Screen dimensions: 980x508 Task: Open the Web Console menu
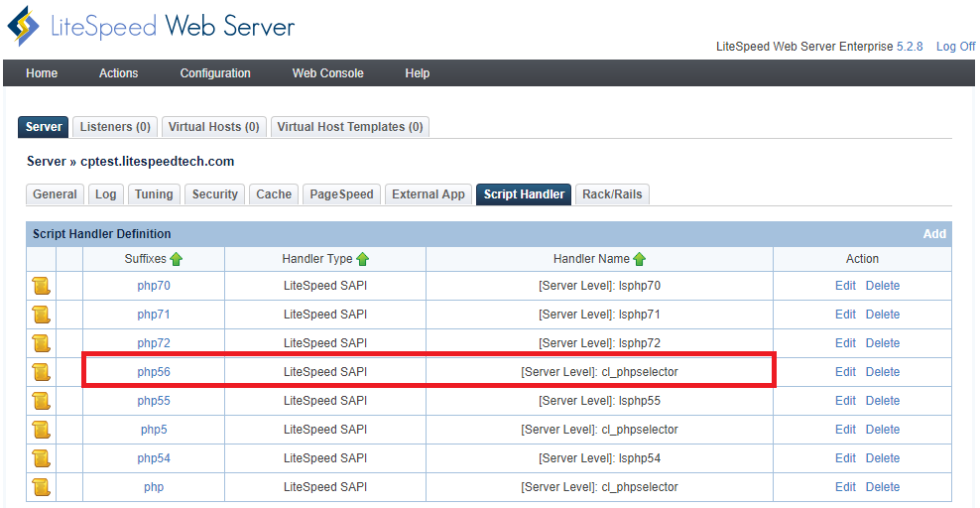(x=327, y=73)
